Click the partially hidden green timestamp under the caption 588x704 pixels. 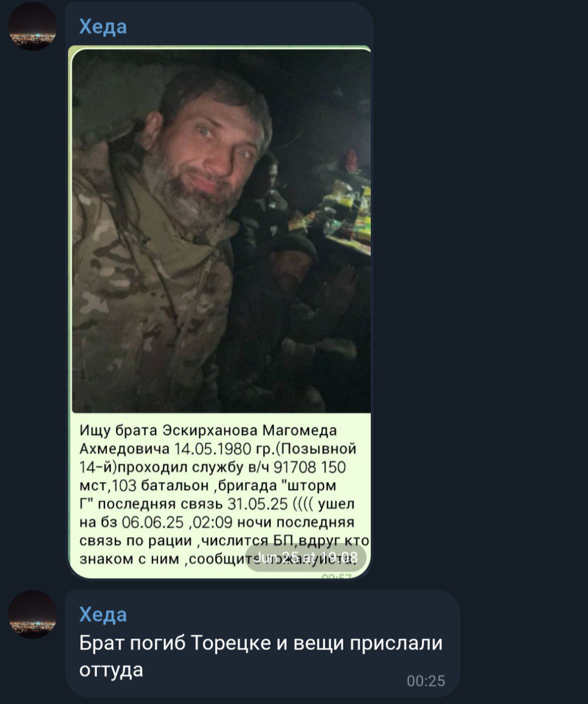coord(337,575)
